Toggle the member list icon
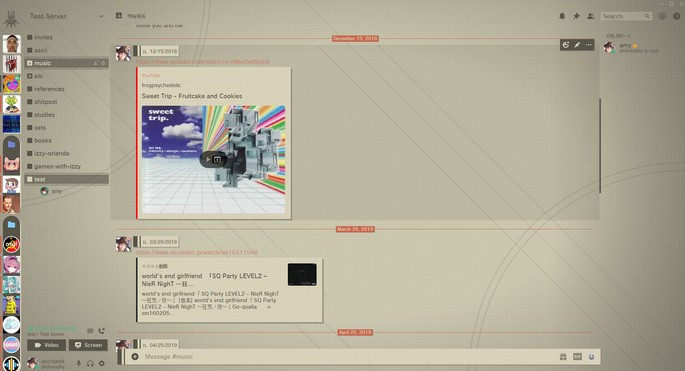 coord(590,16)
